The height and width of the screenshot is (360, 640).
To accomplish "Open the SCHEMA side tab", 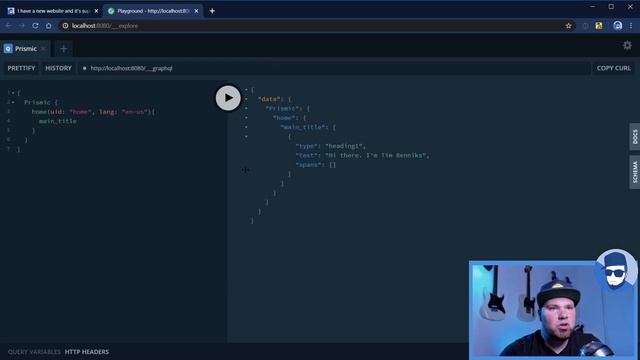I will pyautogui.click(x=635, y=172).
